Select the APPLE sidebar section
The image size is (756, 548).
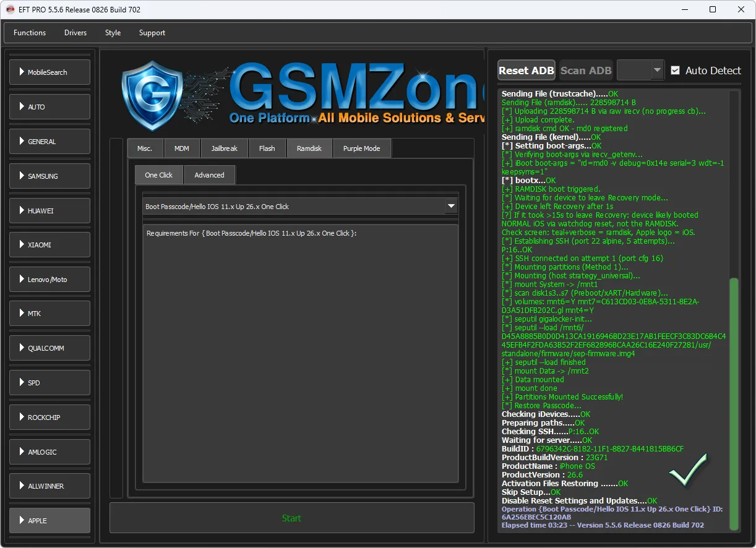[49, 521]
